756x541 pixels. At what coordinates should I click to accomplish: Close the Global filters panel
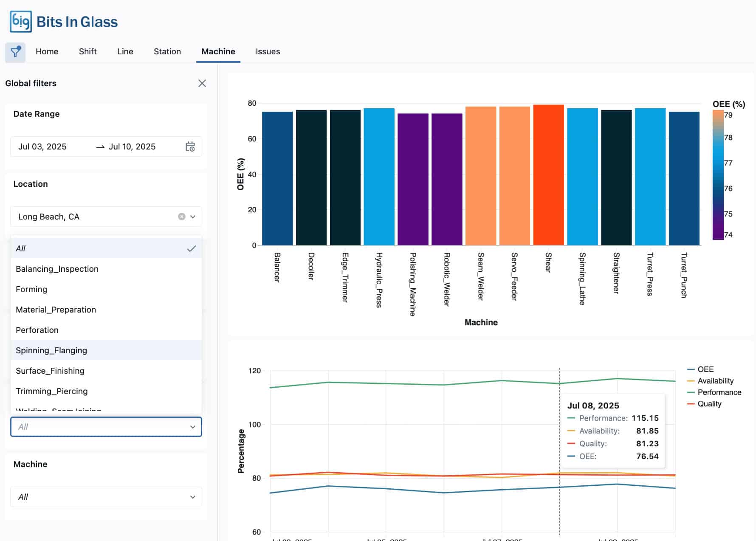pyautogui.click(x=202, y=83)
